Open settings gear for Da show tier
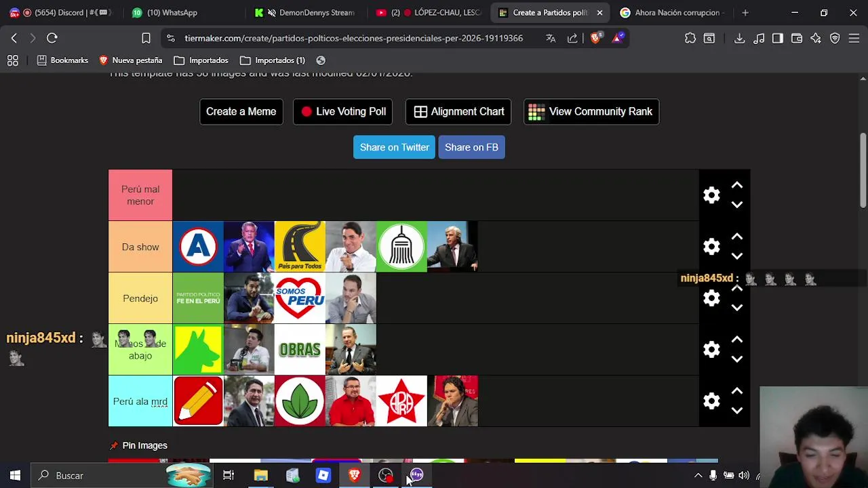 (711, 247)
